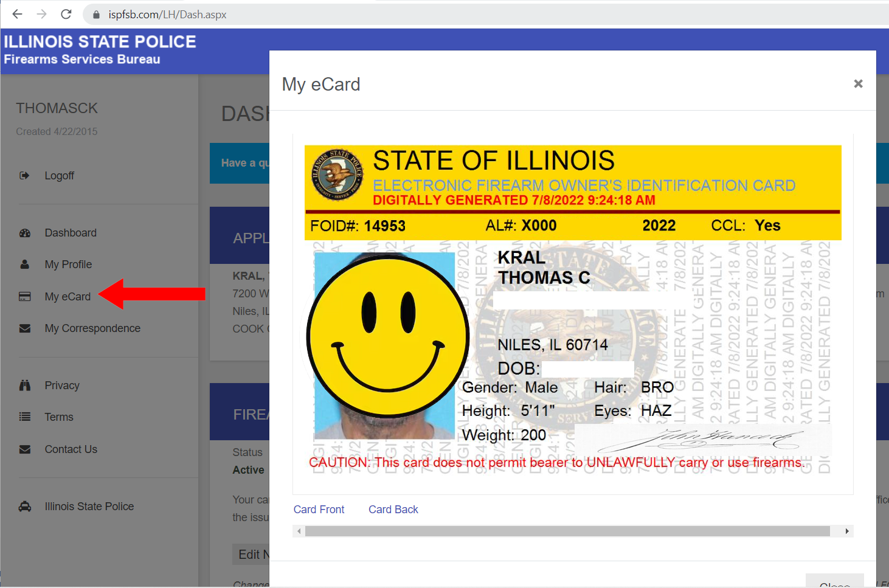The width and height of the screenshot is (889, 588).
Task: Click the signature on the eCard
Action: coord(702,438)
